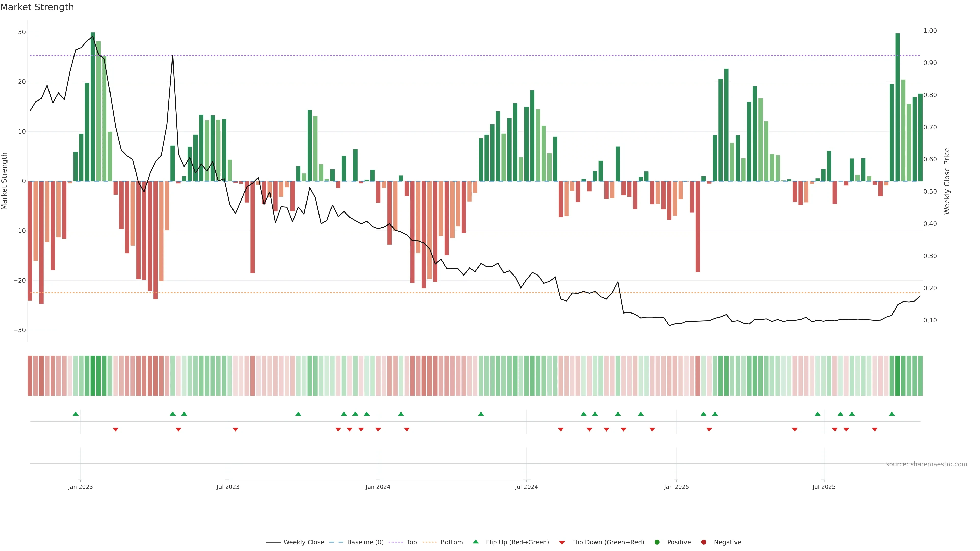Toggle the Top threshold legend entry

[412, 542]
